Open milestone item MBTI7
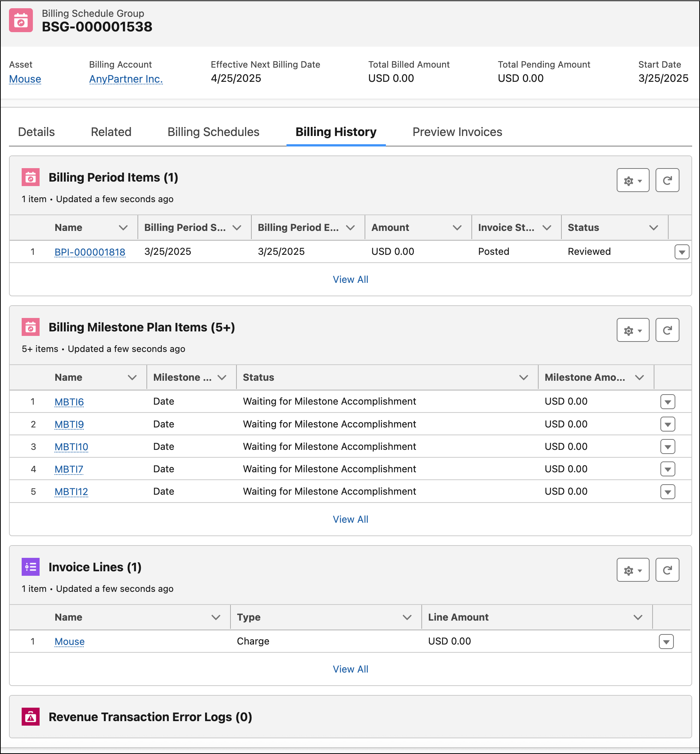 69,469
